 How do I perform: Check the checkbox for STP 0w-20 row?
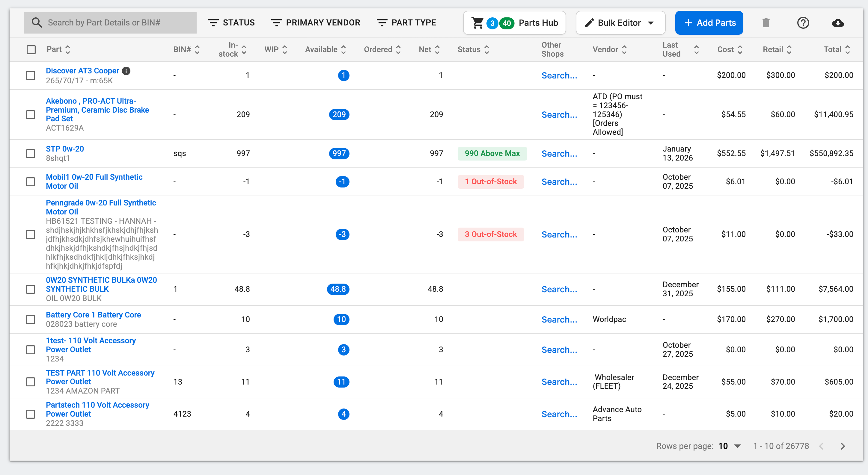(31, 154)
